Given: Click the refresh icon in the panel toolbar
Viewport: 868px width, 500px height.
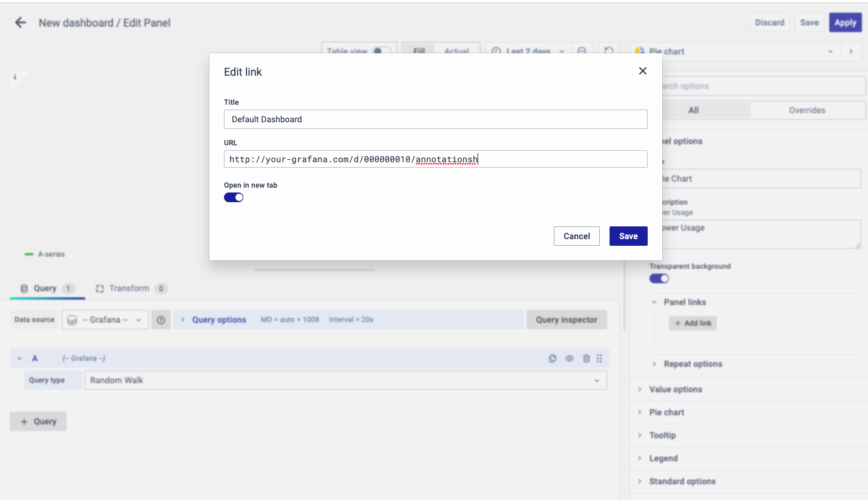Looking at the screenshot, I should tap(610, 51).
